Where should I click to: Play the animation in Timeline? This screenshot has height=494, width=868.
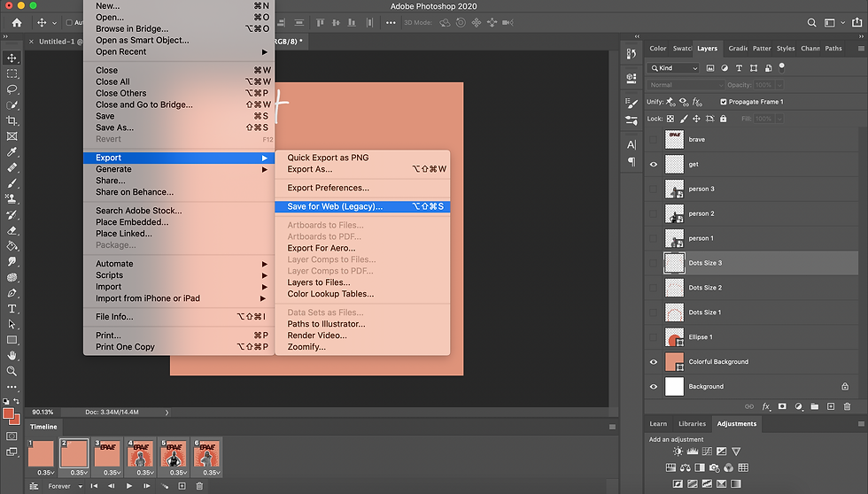pos(129,486)
